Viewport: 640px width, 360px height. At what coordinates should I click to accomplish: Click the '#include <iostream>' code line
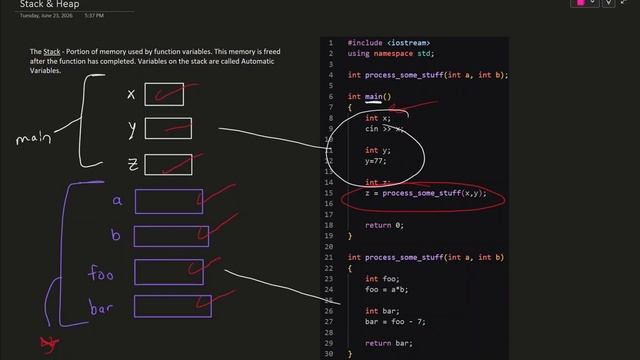tap(389, 43)
